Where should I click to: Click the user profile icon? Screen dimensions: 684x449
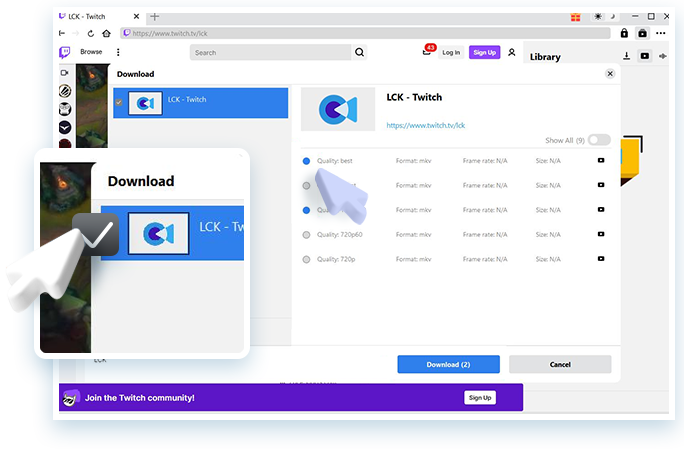click(512, 52)
